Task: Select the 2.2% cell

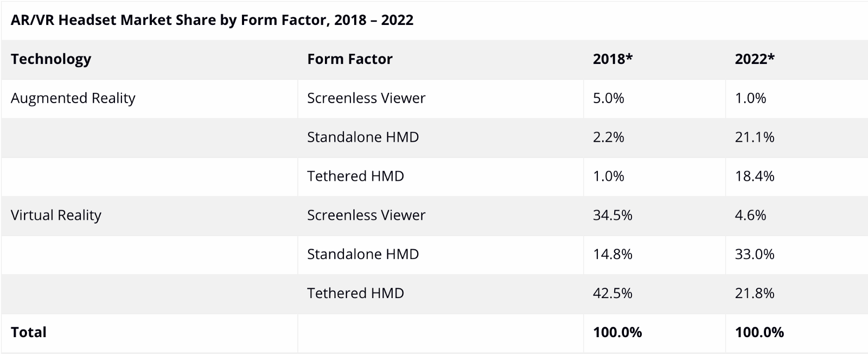Action: (608, 137)
